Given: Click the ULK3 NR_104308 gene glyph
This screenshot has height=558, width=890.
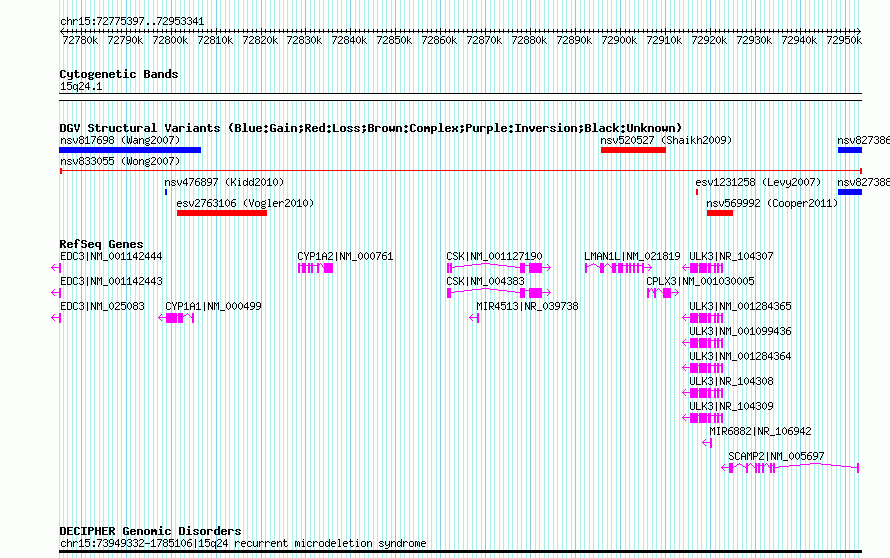Looking at the screenshot, I should coord(703,393).
